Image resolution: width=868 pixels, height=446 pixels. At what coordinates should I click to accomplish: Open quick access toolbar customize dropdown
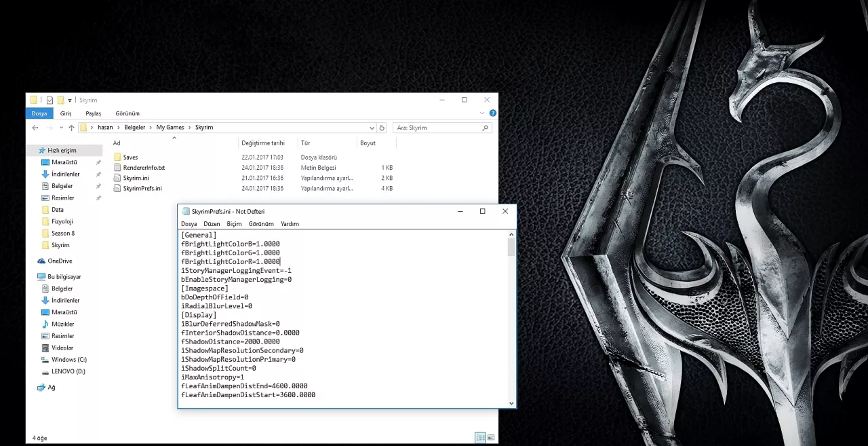[x=70, y=100]
